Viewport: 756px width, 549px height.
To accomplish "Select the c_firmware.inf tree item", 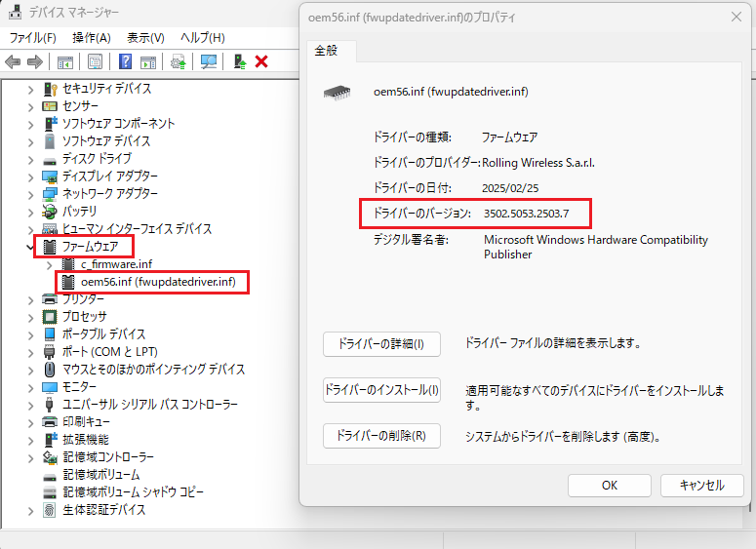I will pos(116,264).
